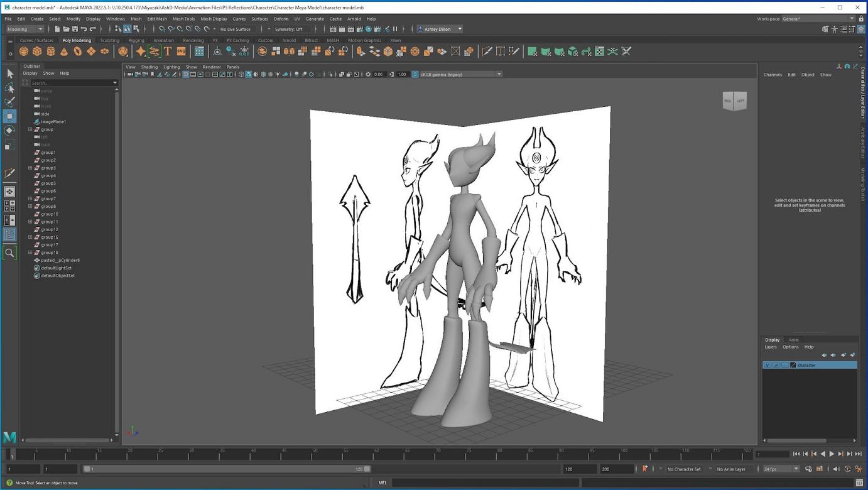Expand the group7 node in Outliner
This screenshot has width=868, height=490.
pyautogui.click(x=30, y=199)
